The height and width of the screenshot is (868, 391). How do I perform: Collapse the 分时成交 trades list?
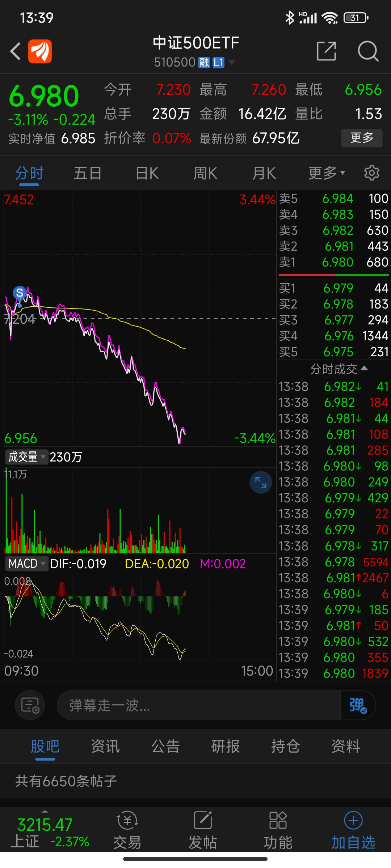click(339, 369)
